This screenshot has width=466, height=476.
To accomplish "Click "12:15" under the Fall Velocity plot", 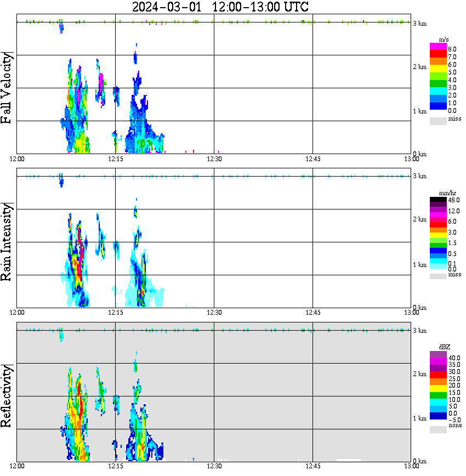I will (x=116, y=159).
